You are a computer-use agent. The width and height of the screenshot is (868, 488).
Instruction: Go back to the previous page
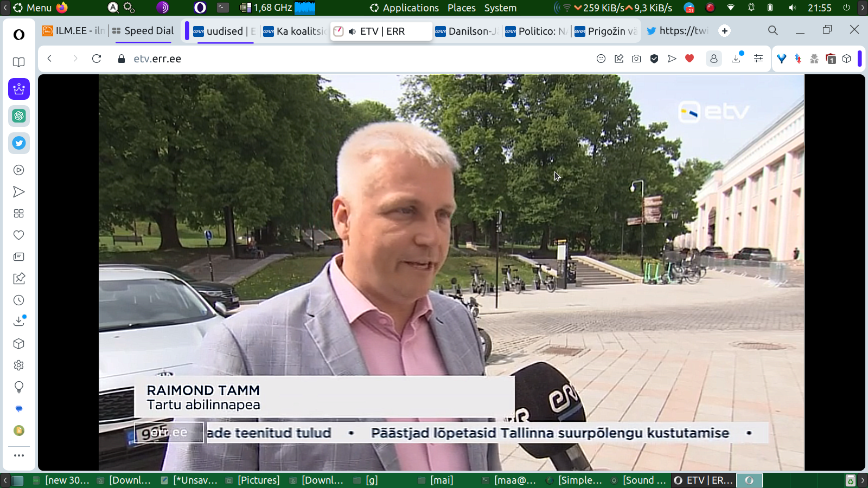(x=49, y=59)
